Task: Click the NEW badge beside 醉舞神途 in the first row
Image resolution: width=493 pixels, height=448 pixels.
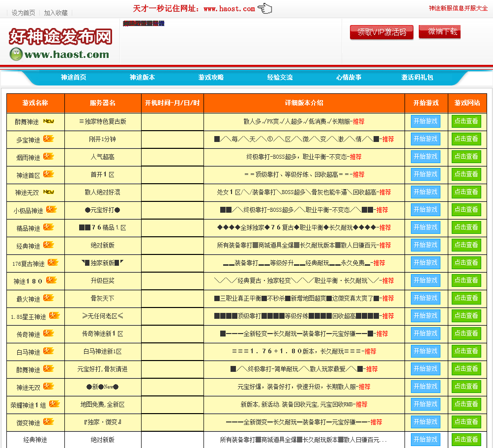Action: pyautogui.click(x=49, y=121)
